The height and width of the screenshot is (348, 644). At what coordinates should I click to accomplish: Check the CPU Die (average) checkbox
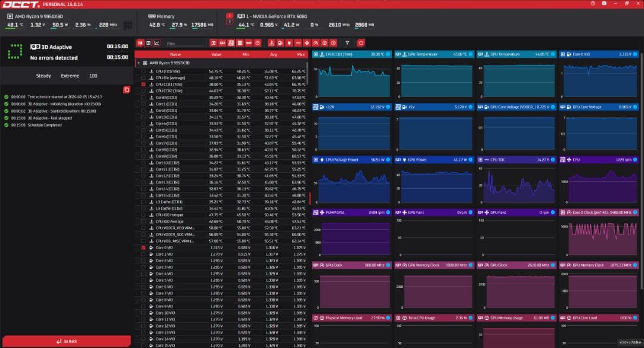(x=143, y=77)
